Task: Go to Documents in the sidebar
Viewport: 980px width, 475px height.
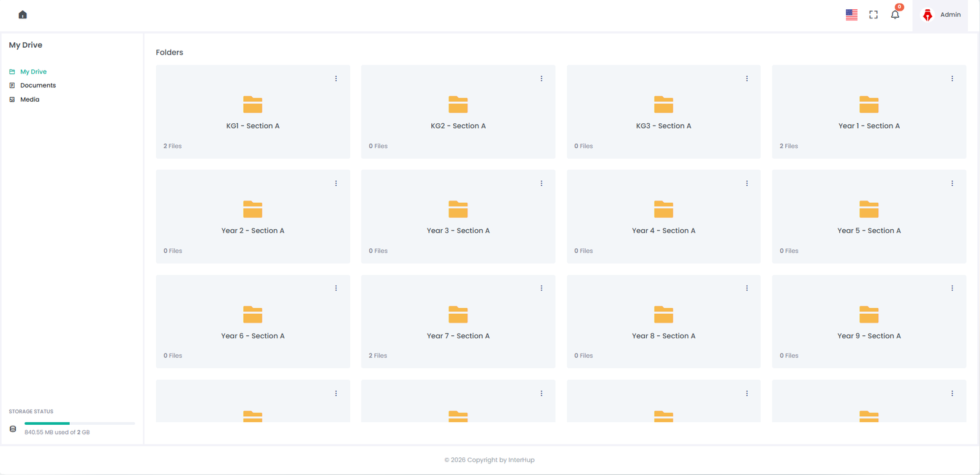Action: point(37,85)
